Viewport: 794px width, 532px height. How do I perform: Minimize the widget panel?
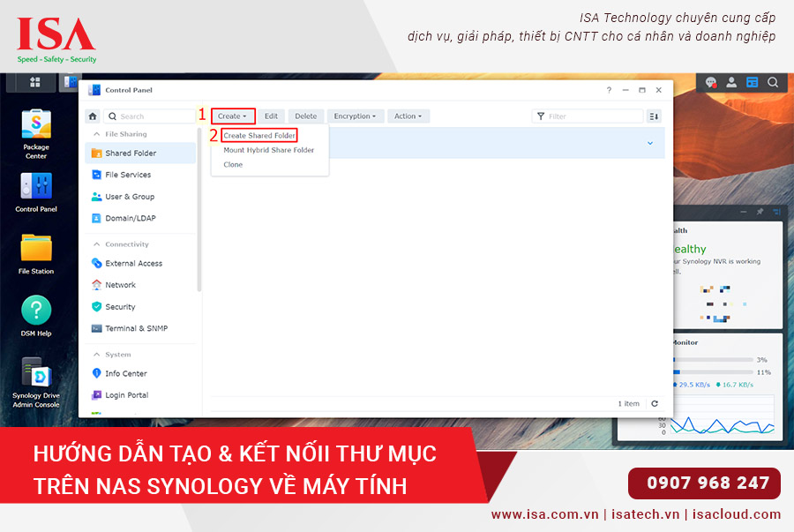point(744,212)
